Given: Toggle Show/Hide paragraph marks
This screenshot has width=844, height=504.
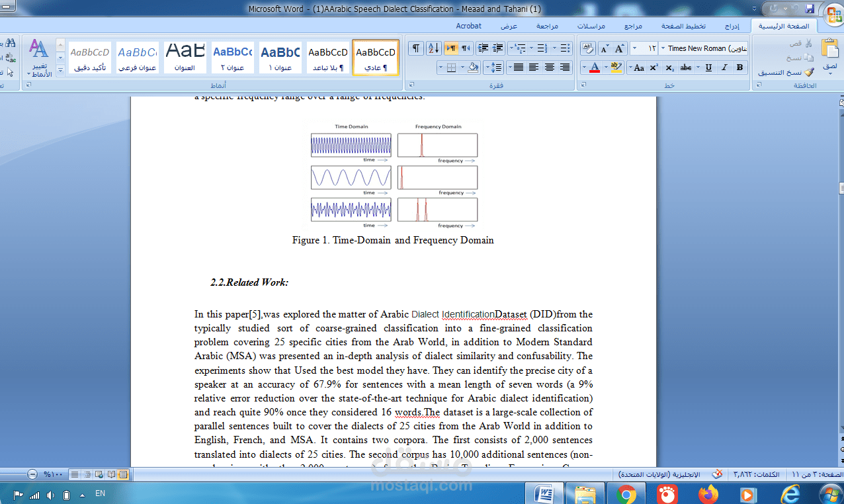Looking at the screenshot, I should (x=416, y=48).
